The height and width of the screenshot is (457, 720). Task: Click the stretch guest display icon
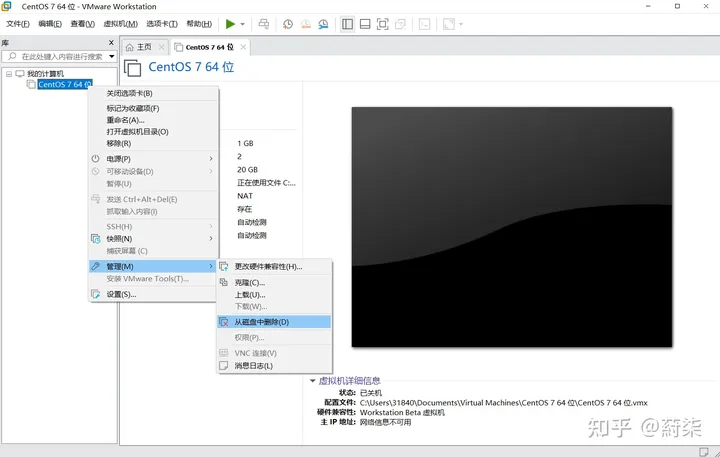[x=449, y=24]
